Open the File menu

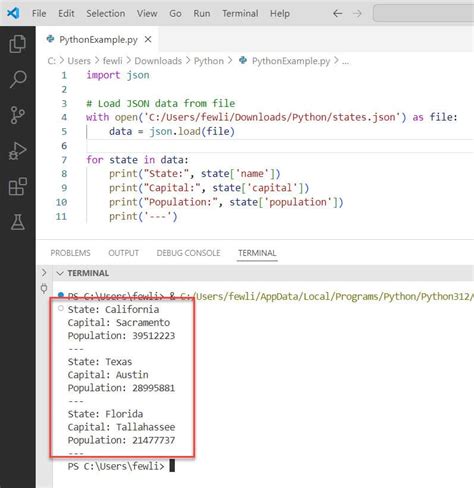(39, 13)
